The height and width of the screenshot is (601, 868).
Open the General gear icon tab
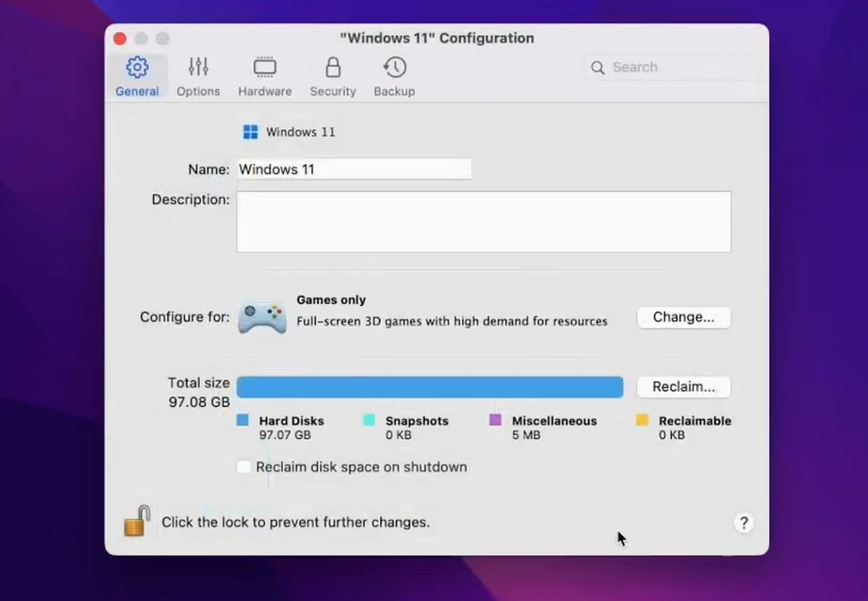pyautogui.click(x=137, y=67)
